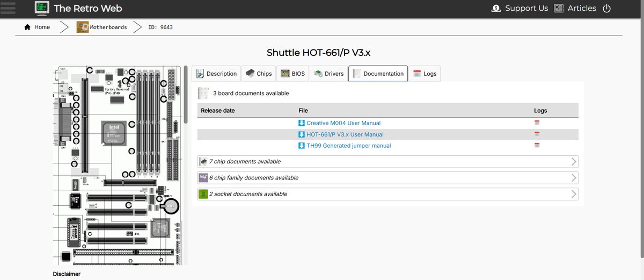Switch to the Drivers tab
The width and height of the screenshot is (644, 280).
(328, 74)
